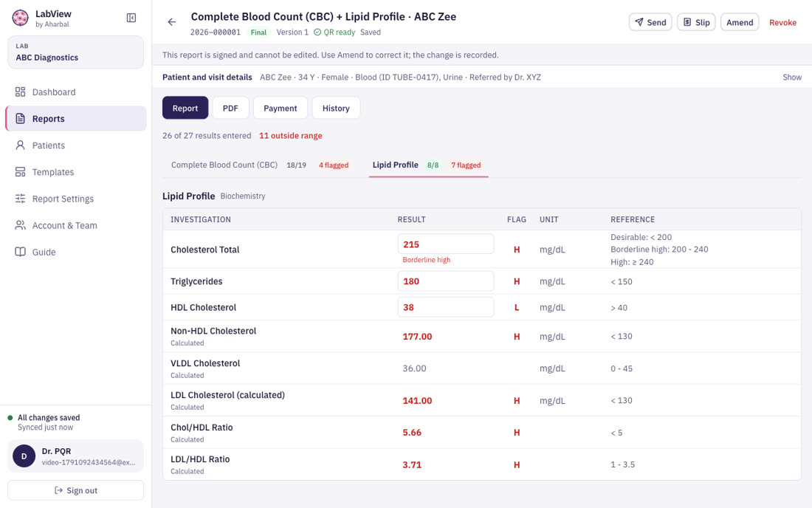Sign out of the account
This screenshot has width=812, height=508.
(75, 490)
